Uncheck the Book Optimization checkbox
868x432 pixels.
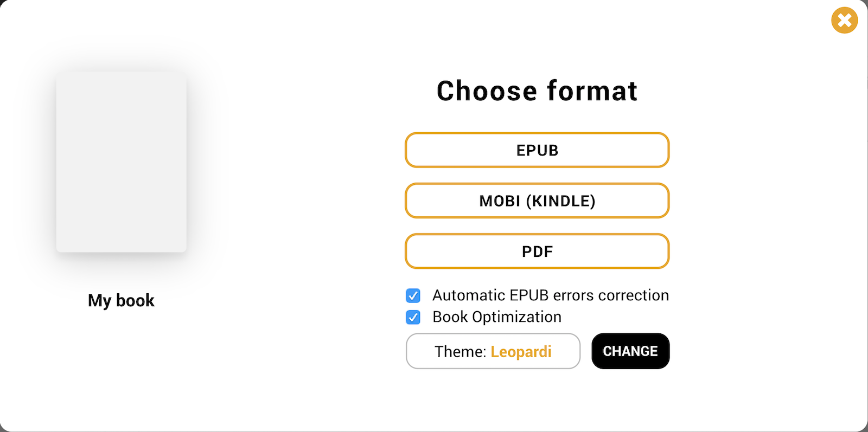(x=413, y=317)
